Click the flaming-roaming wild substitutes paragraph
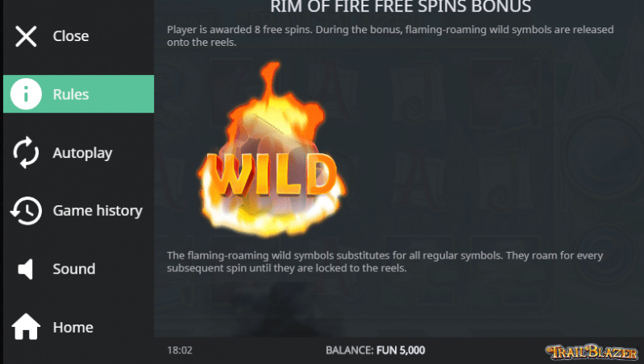Viewport: 644px width, 364px height. pos(384,262)
